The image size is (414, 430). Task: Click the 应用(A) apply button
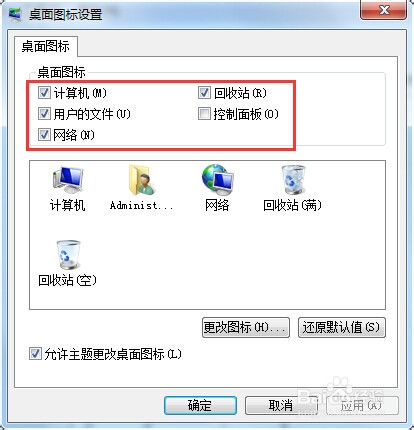[362, 405]
